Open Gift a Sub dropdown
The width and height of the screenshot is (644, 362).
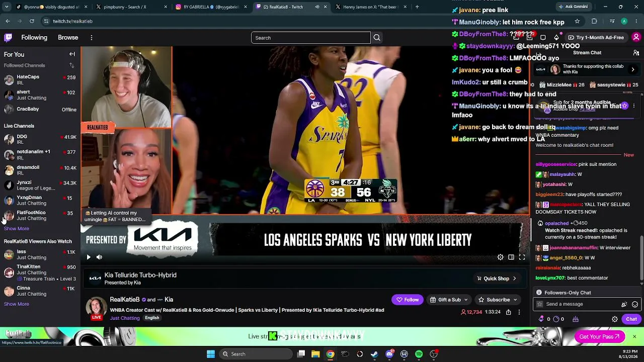(x=449, y=300)
